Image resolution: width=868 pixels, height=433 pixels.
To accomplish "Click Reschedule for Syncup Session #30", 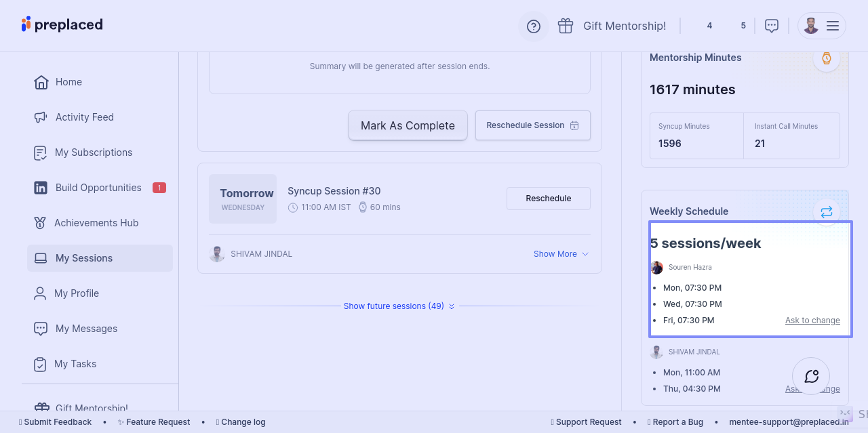I will pos(548,199).
